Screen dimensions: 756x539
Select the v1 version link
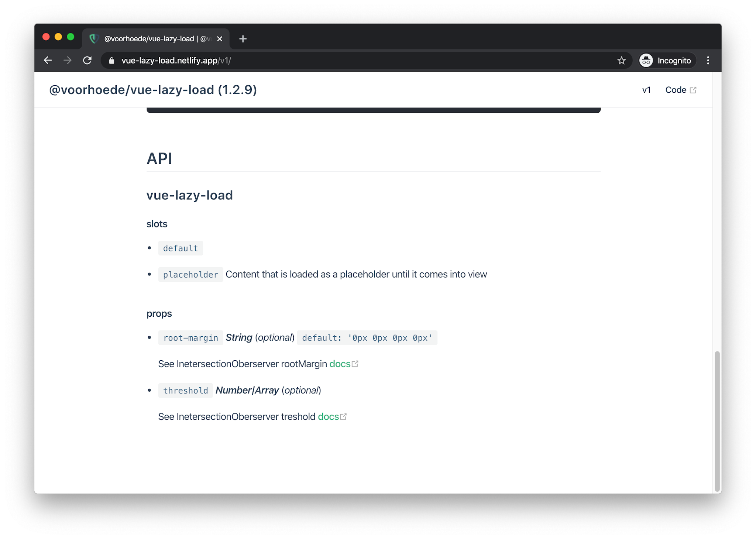click(x=646, y=90)
